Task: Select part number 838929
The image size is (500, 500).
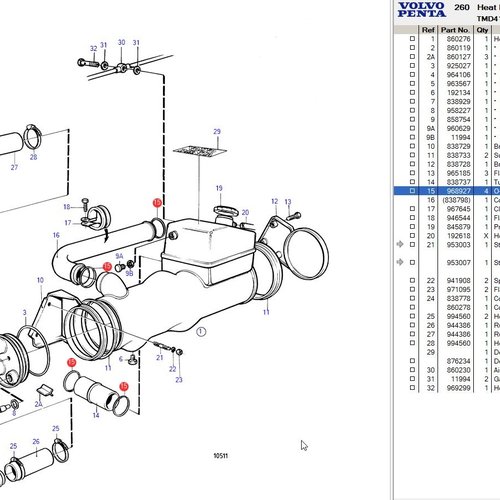Action: (x=459, y=102)
